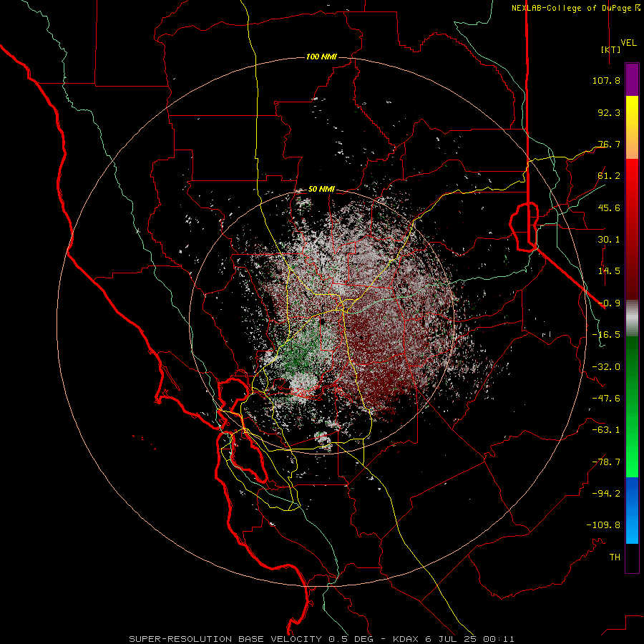Click the -0.9 velocity scale value
The height and width of the screenshot is (644, 644).
[609, 303]
